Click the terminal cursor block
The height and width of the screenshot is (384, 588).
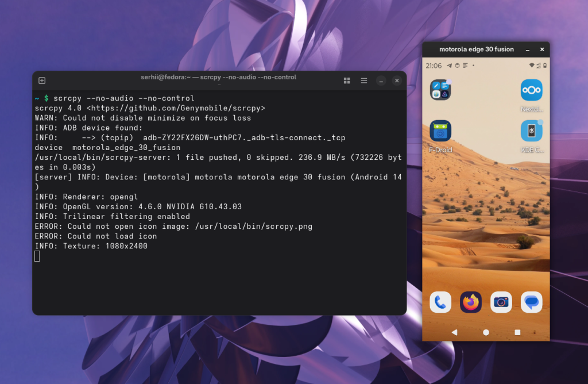(37, 256)
